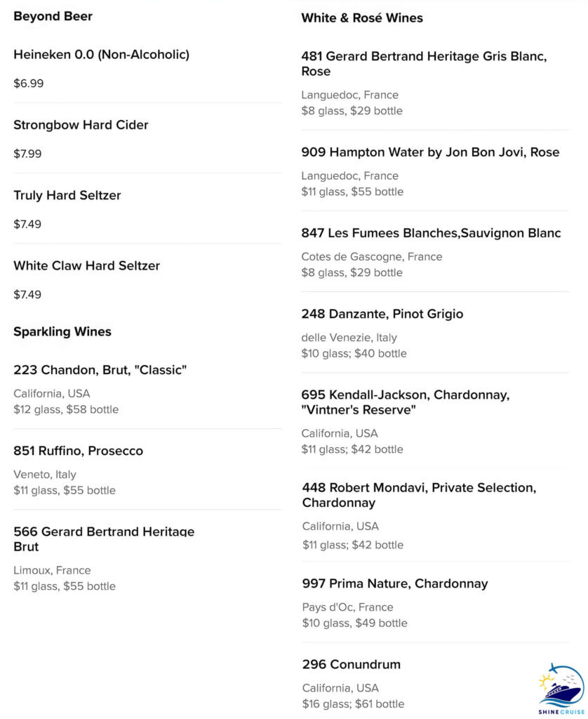Choose Truly Hard Seltzer

[x=67, y=195]
